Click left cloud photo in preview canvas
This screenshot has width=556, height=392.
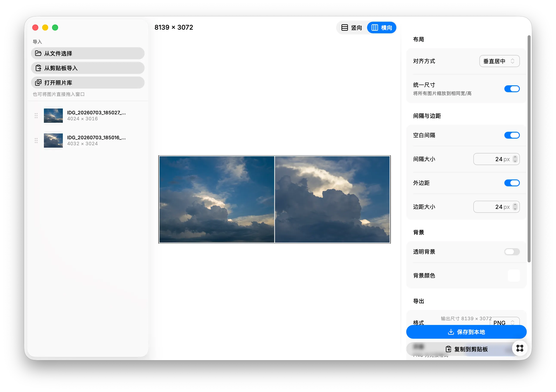[217, 199]
